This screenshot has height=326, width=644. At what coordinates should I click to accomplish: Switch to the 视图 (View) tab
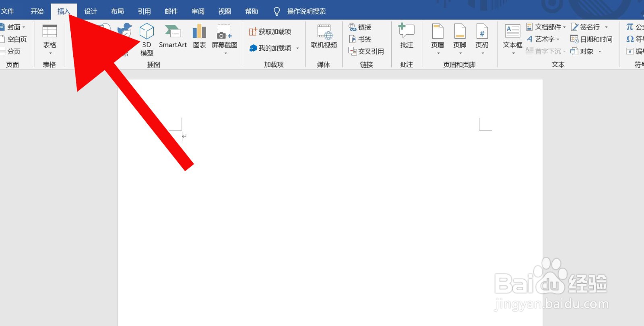(225, 11)
